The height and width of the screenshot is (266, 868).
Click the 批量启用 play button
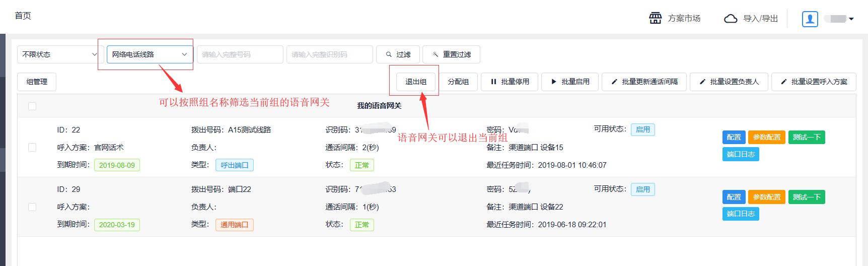pyautogui.click(x=570, y=82)
